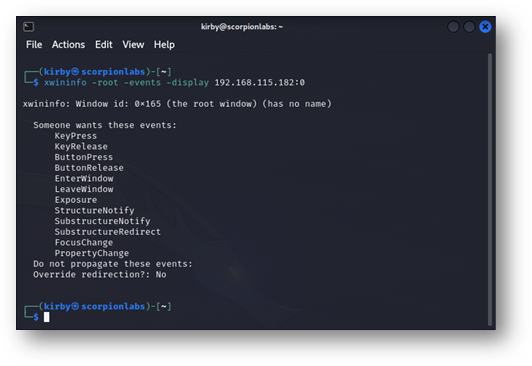
Task: Open the Edit menu
Action: point(103,44)
